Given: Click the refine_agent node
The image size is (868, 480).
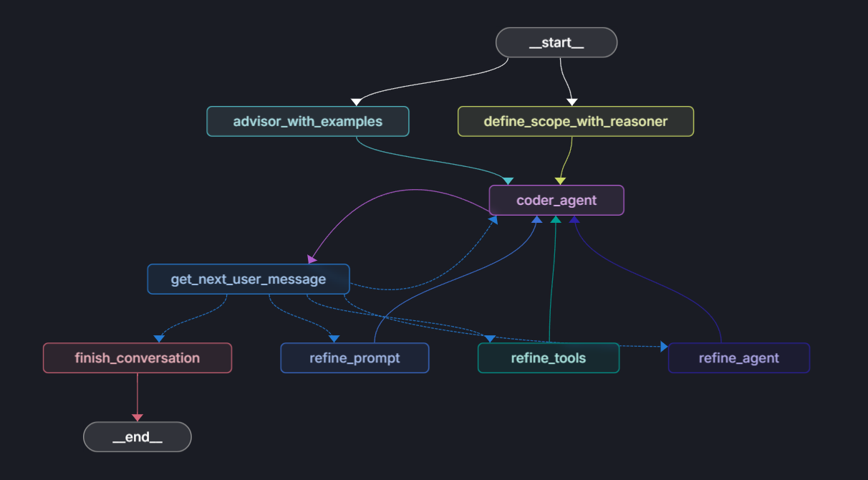Looking at the screenshot, I should point(738,357).
